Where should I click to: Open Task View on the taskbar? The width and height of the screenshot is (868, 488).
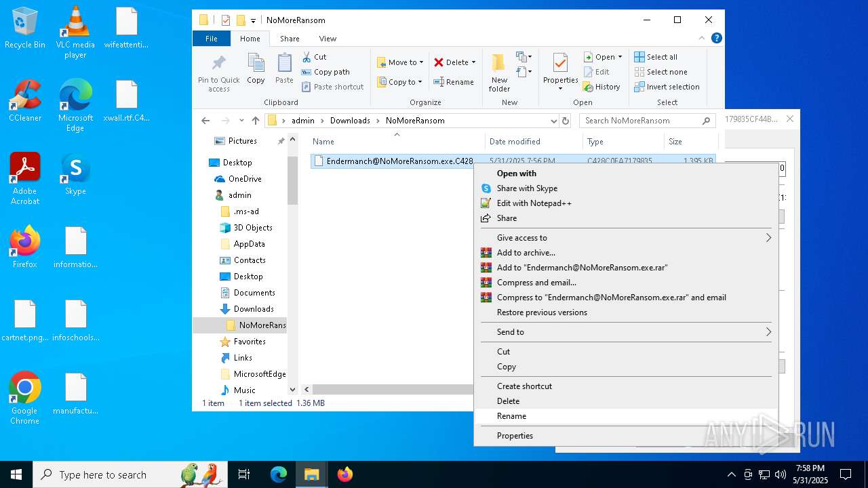tap(244, 474)
